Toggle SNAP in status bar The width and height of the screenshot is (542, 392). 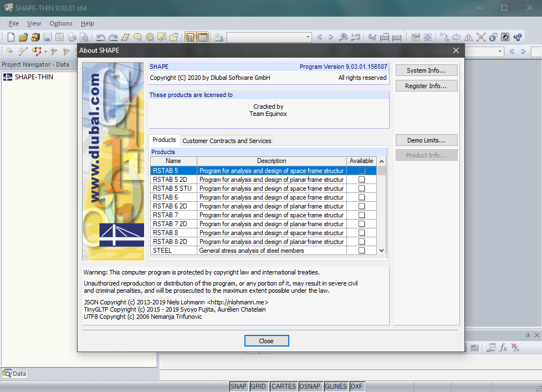[x=238, y=386]
